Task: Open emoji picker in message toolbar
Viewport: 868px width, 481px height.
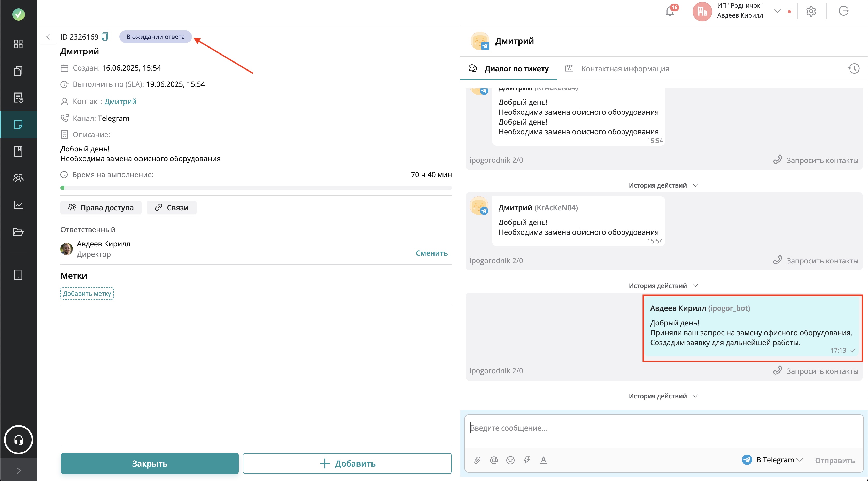Action: [510, 460]
